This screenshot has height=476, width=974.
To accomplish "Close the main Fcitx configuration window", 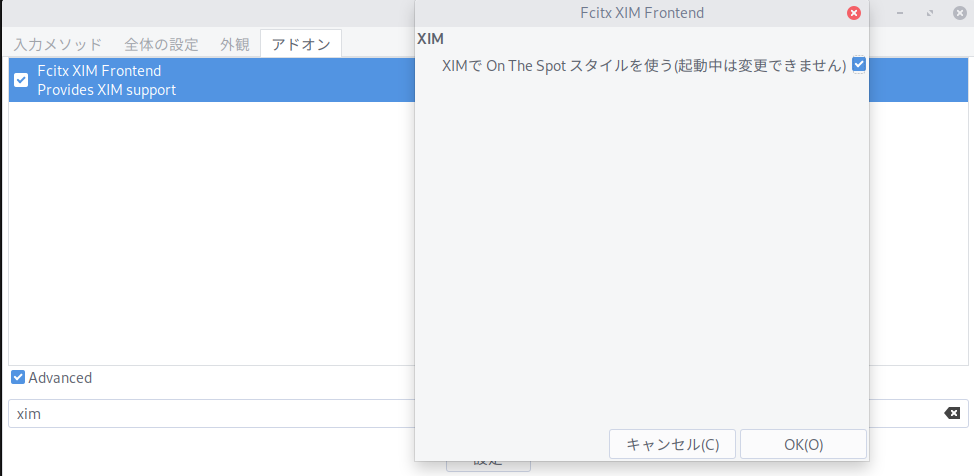I will (x=959, y=13).
